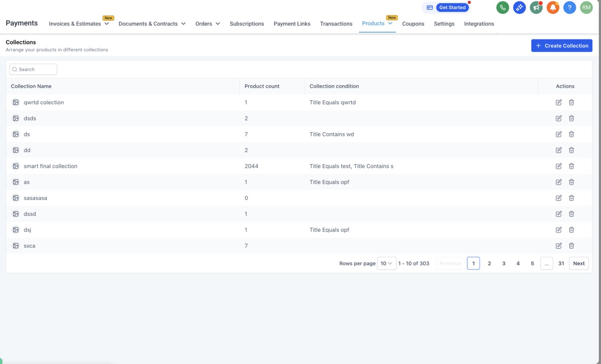
Task: Expand Documents & Contracts dropdown
Action: pos(183,24)
